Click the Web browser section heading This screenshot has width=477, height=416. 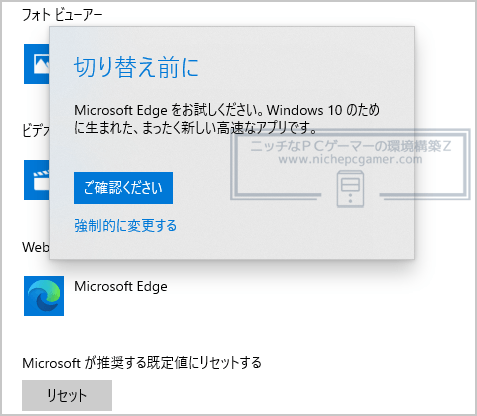point(36,247)
